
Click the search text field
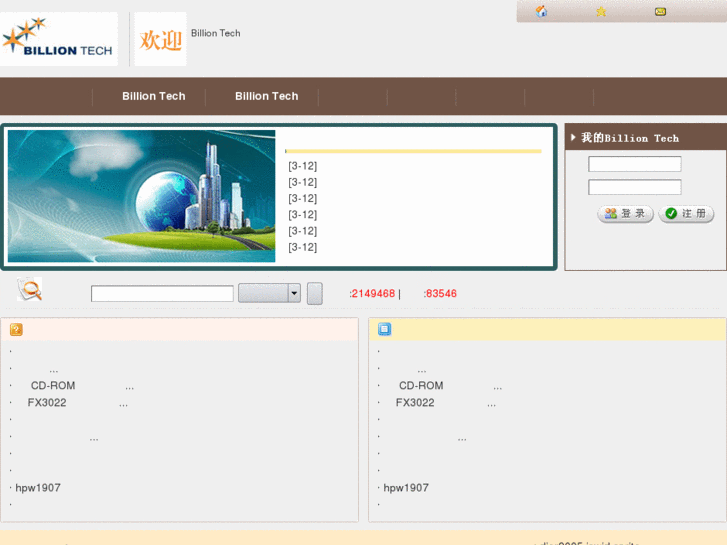pyautogui.click(x=162, y=294)
